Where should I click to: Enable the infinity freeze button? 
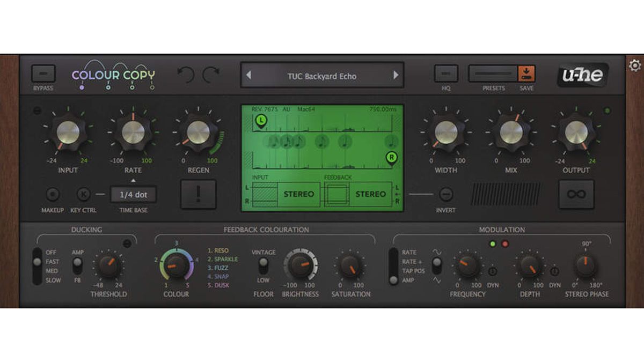pyautogui.click(x=576, y=194)
